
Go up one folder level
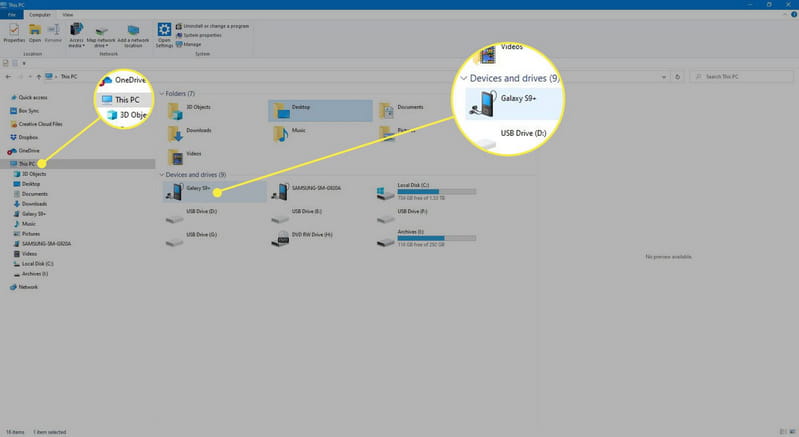[x=39, y=77]
